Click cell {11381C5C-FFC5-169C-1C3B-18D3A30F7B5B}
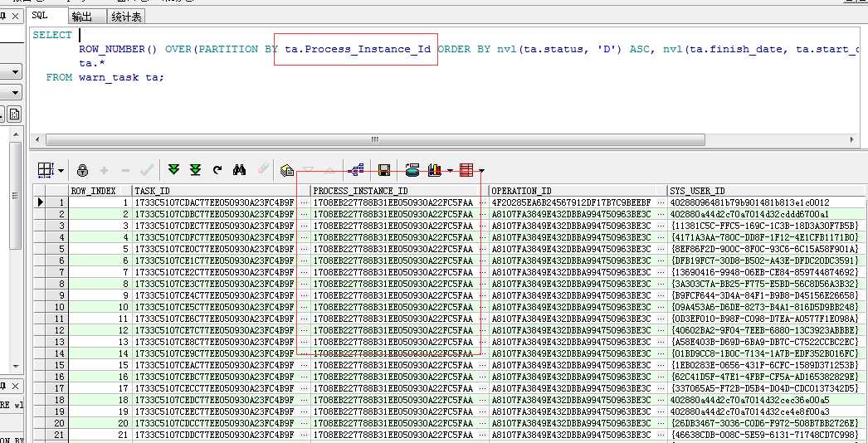The width and height of the screenshot is (868, 443). [764, 226]
